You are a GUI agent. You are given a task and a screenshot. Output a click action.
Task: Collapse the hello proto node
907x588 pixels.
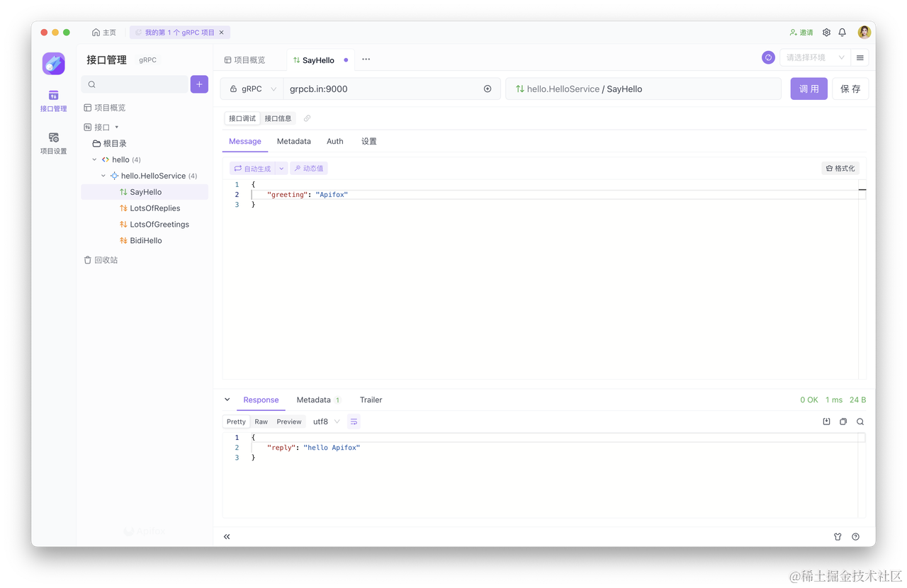tap(94, 159)
